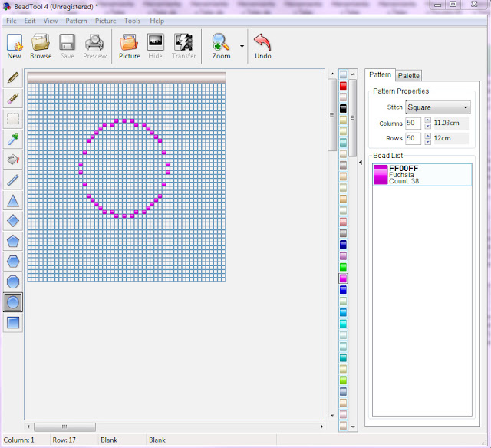
Task: Select the Hexagon shape tool
Action: (x=13, y=262)
